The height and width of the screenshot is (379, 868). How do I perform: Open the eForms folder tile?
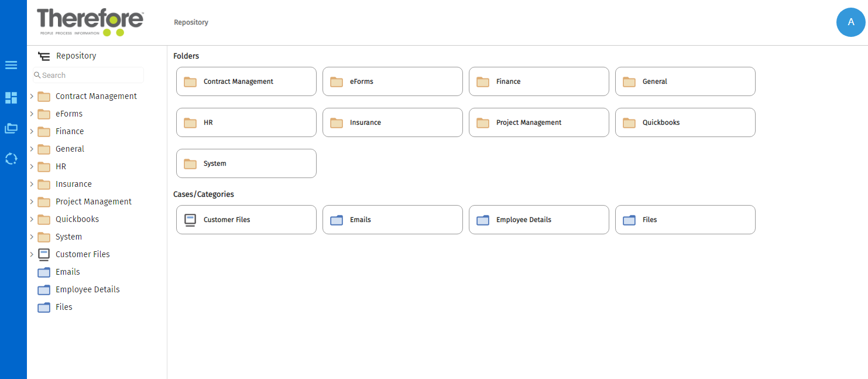click(x=392, y=81)
